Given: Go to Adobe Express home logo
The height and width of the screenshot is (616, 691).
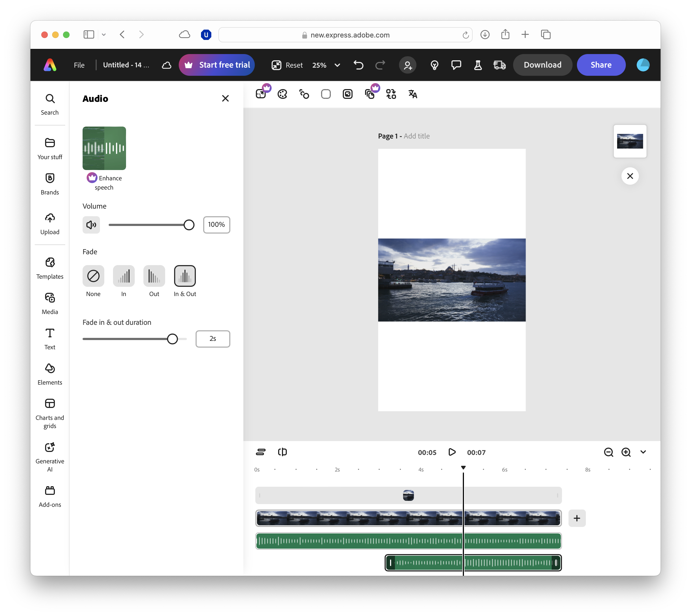Looking at the screenshot, I should pos(50,65).
